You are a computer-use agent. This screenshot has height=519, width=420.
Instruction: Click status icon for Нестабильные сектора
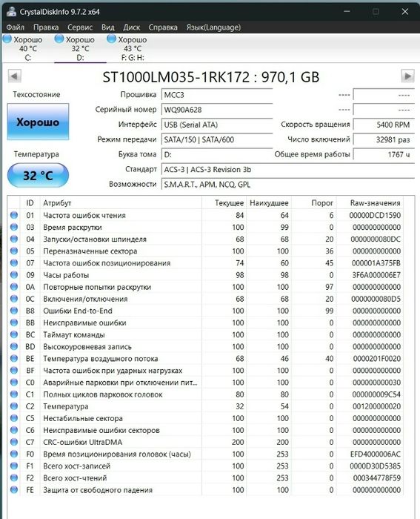coord(14,418)
